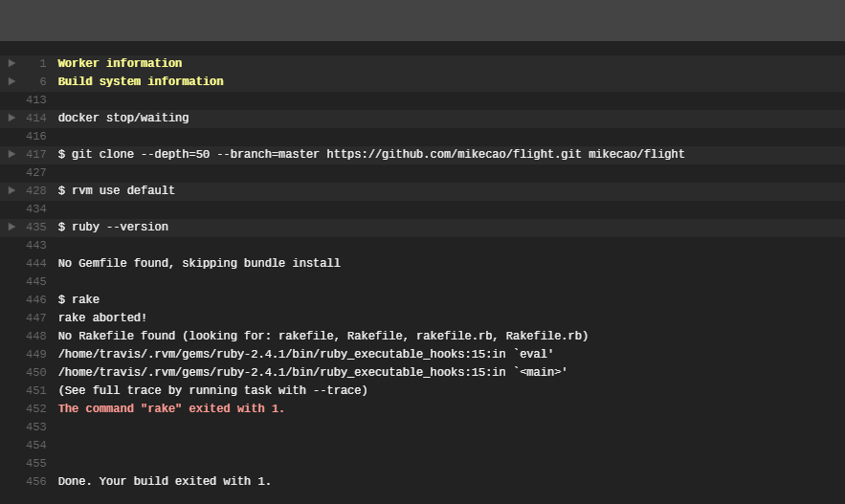Select line number 446

click(x=36, y=300)
